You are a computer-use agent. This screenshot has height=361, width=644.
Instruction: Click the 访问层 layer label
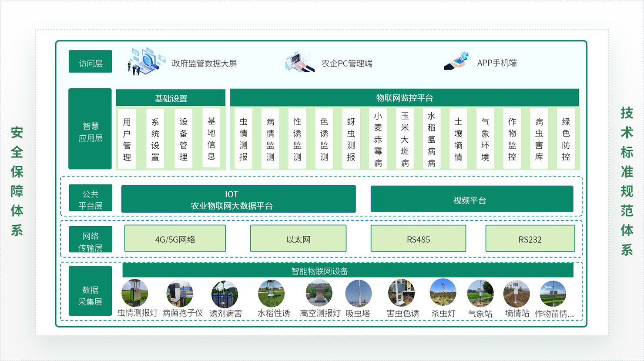click(x=91, y=61)
